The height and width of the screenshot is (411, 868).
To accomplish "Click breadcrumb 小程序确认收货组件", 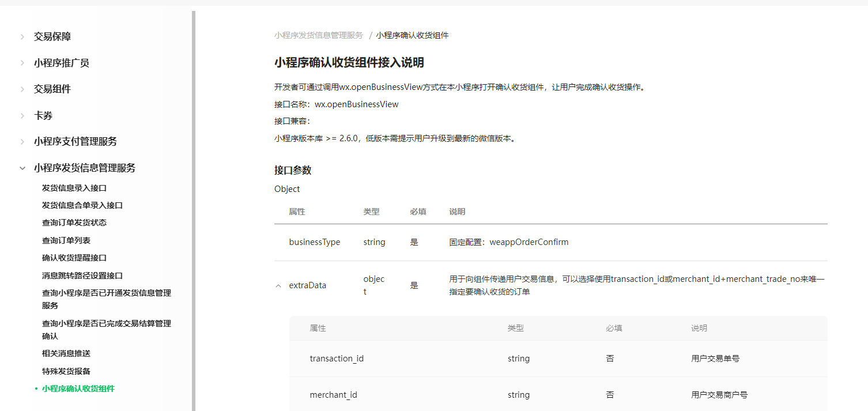I will pyautogui.click(x=413, y=35).
